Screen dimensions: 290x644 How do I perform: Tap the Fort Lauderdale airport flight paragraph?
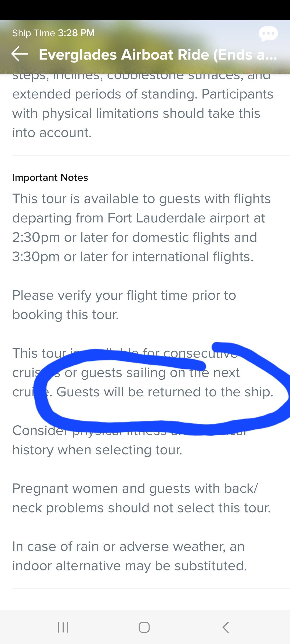(x=142, y=228)
